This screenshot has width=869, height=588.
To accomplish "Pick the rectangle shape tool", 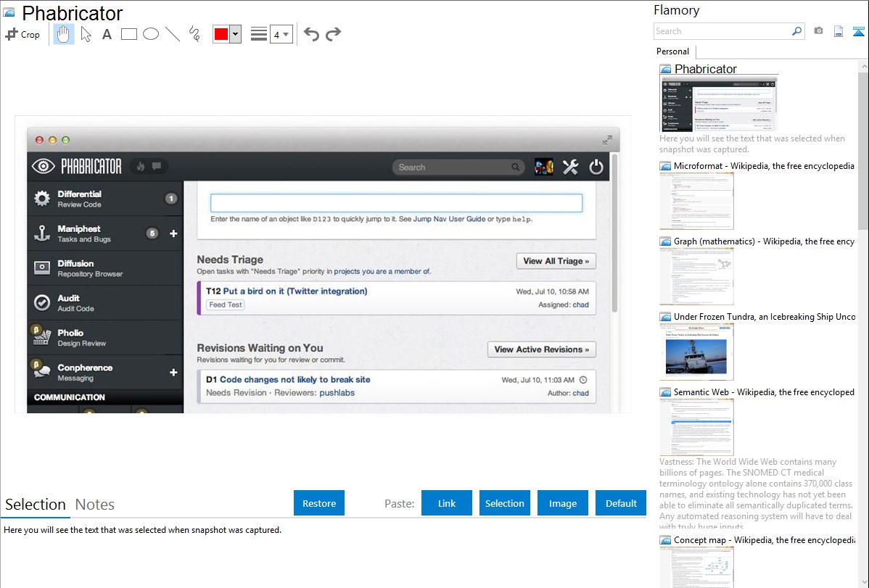I will tap(128, 34).
